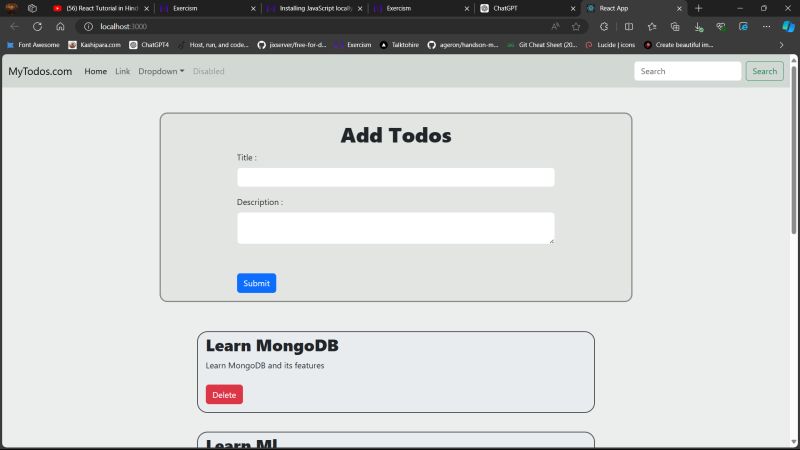800x450 pixels.
Task: Open the Favorites list
Action: (x=652, y=27)
